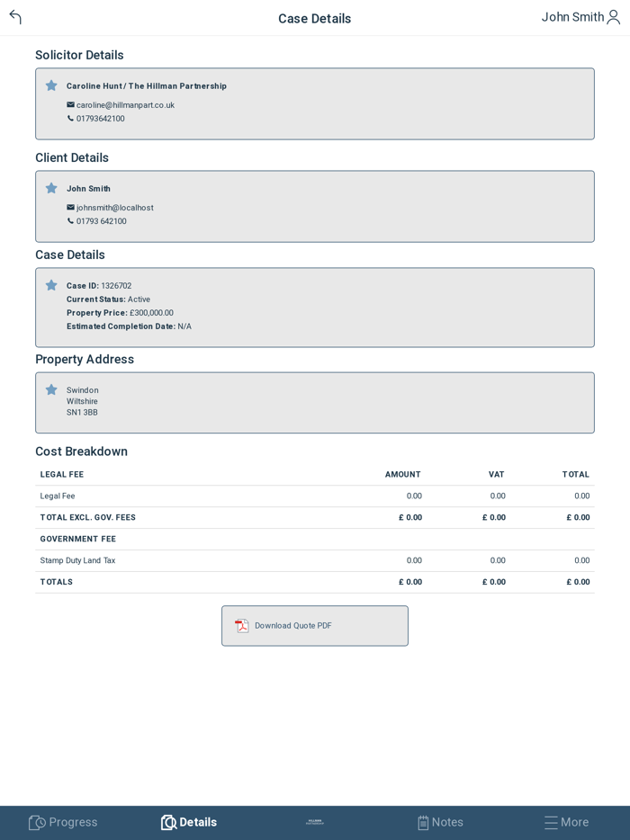The width and height of the screenshot is (630, 840).
Task: Click the star in Solicitor Details card
Action: coord(51,85)
